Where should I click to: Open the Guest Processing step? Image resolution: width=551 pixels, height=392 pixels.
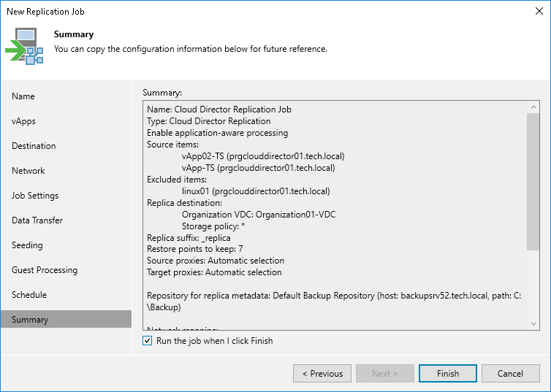pyautogui.click(x=45, y=270)
